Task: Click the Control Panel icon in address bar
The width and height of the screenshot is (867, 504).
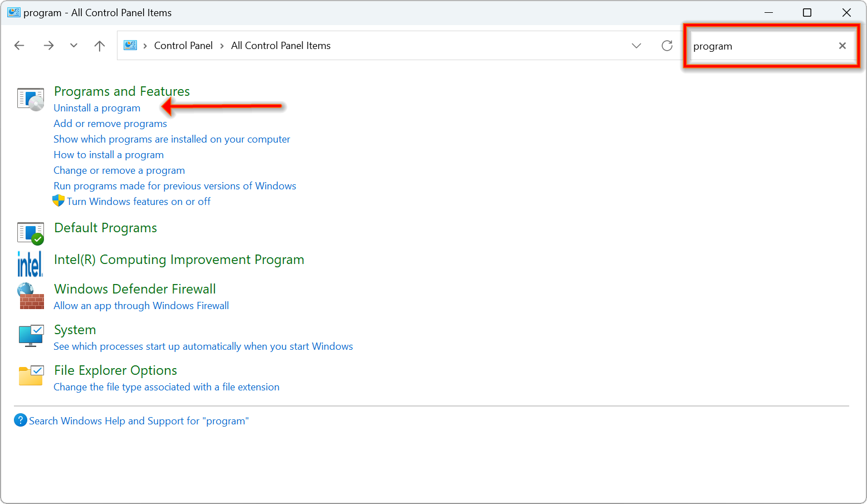Action: tap(130, 46)
